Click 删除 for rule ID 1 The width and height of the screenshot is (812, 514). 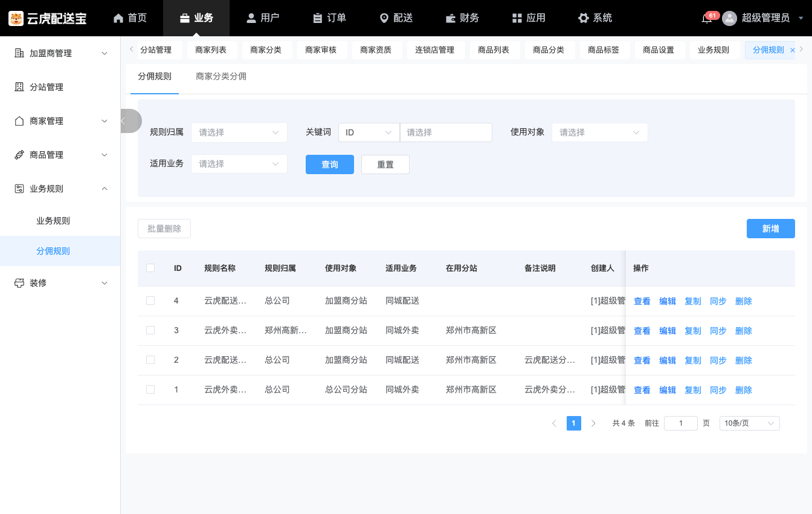coord(744,390)
